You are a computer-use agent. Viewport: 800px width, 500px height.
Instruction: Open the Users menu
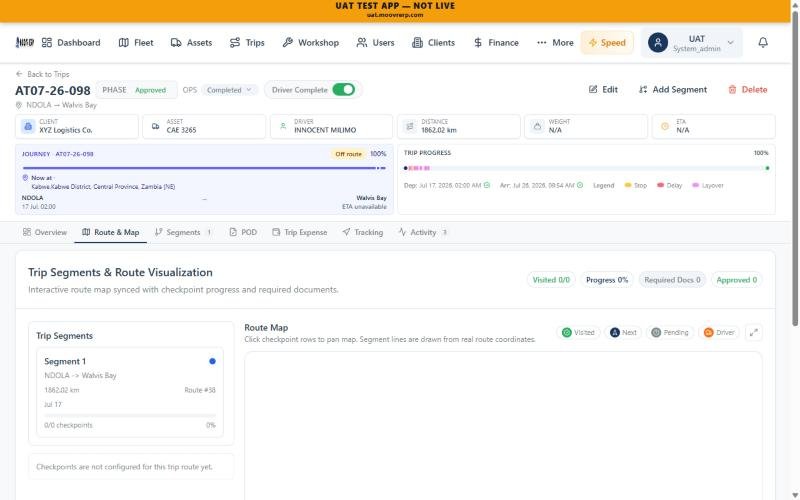[x=376, y=43]
